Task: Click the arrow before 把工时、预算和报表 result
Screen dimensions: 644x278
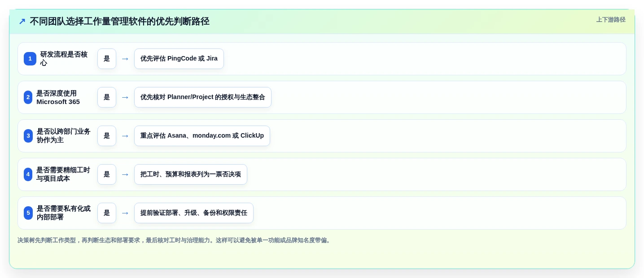Action: (x=125, y=174)
